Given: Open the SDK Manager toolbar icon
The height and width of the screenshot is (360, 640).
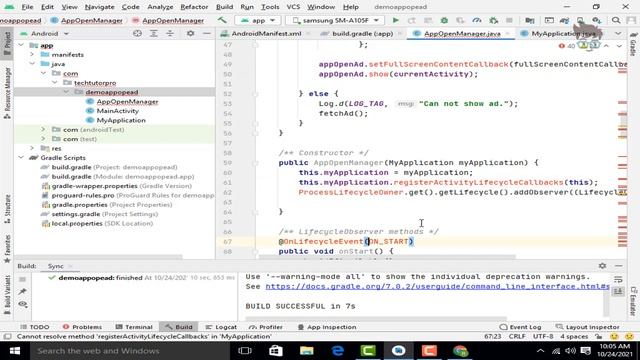Looking at the screenshot, I should [596, 20].
